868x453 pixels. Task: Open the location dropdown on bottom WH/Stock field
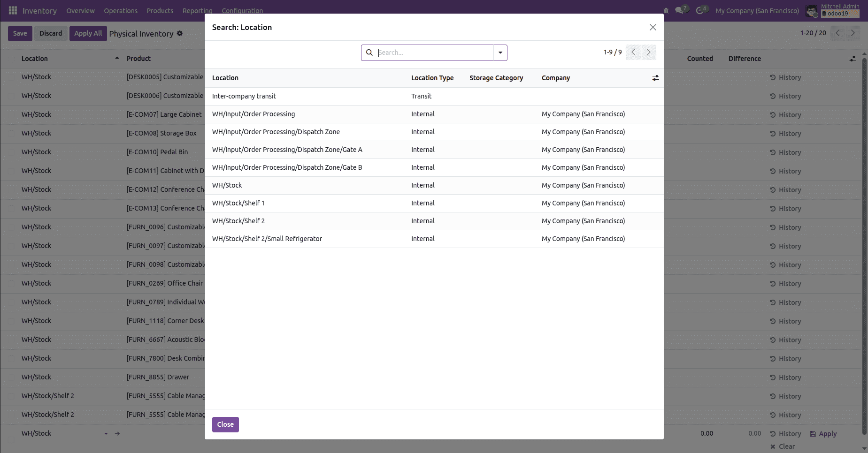pyautogui.click(x=106, y=434)
